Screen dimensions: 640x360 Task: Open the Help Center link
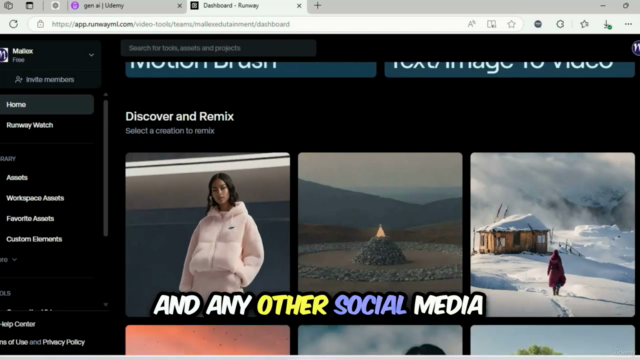coord(18,324)
